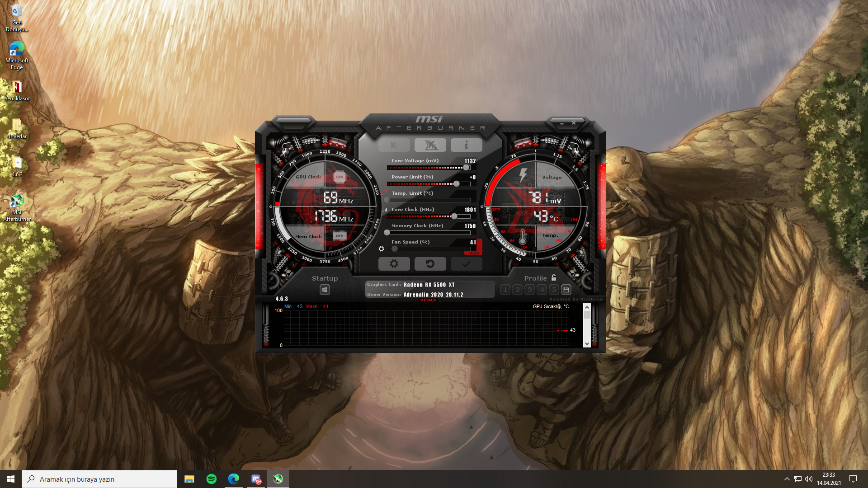Click the Core Voltage slider handle

pyautogui.click(x=466, y=168)
